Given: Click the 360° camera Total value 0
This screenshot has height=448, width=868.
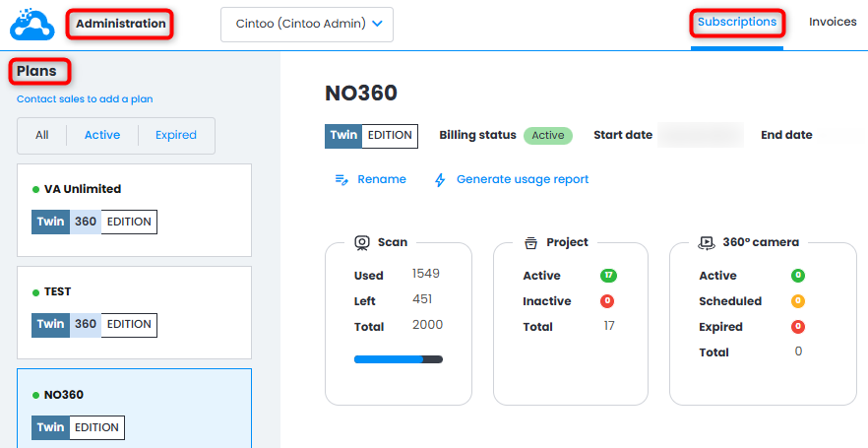Looking at the screenshot, I should (798, 352).
